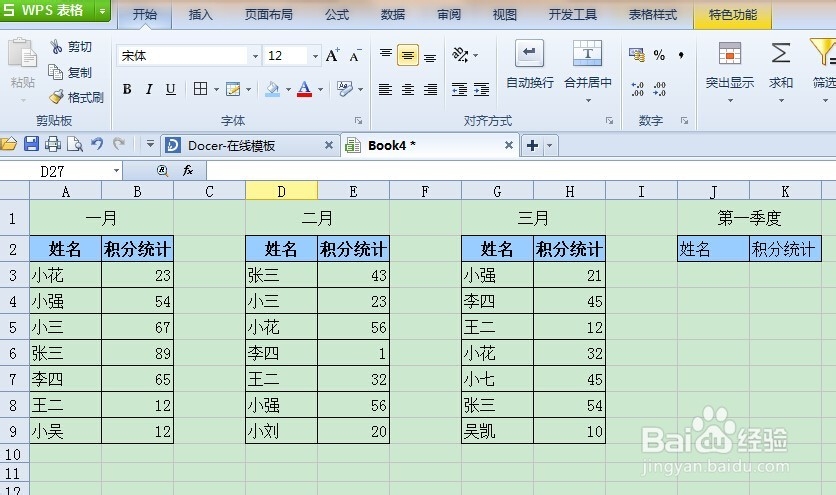Switch to the 视图 ribbon tab
The width and height of the screenshot is (836, 495).
[504, 15]
